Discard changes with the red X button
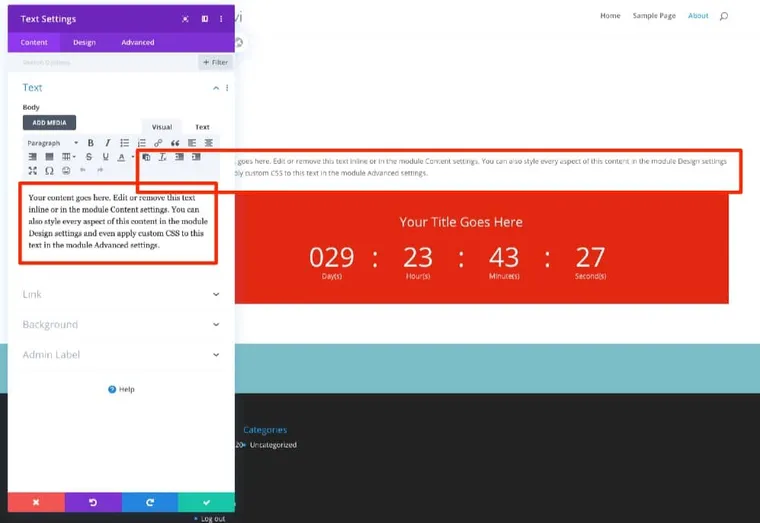Image resolution: width=760 pixels, height=523 pixels. (36, 502)
